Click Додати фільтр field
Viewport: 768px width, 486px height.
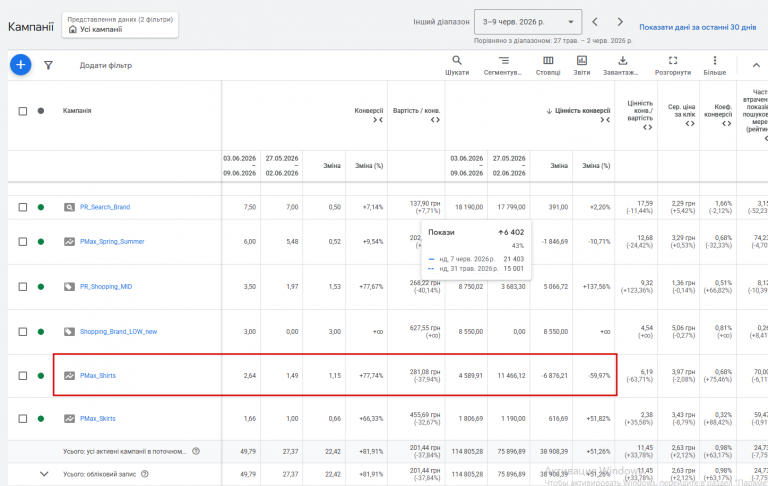pos(106,65)
